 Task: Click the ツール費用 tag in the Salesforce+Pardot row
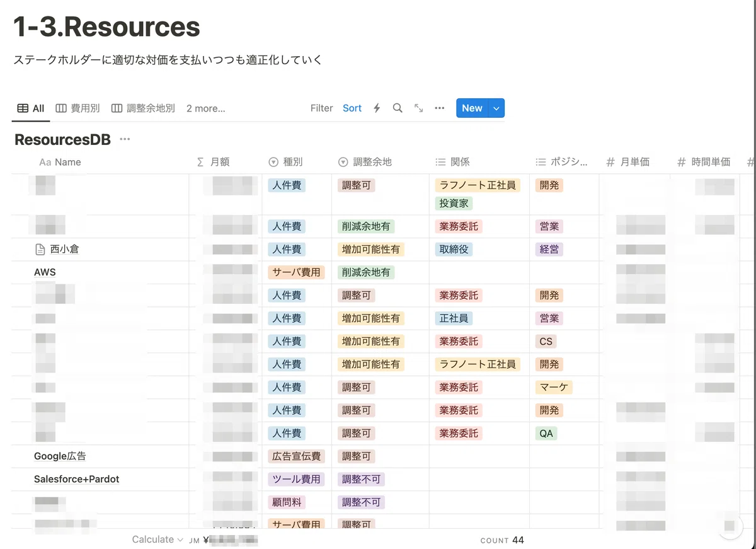[297, 479]
